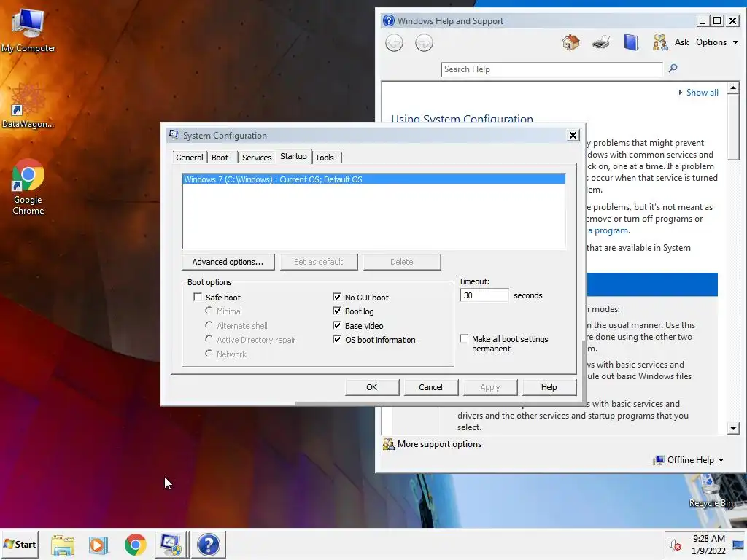Click System Configuration taskbar button
The image size is (747, 560).
171,545
